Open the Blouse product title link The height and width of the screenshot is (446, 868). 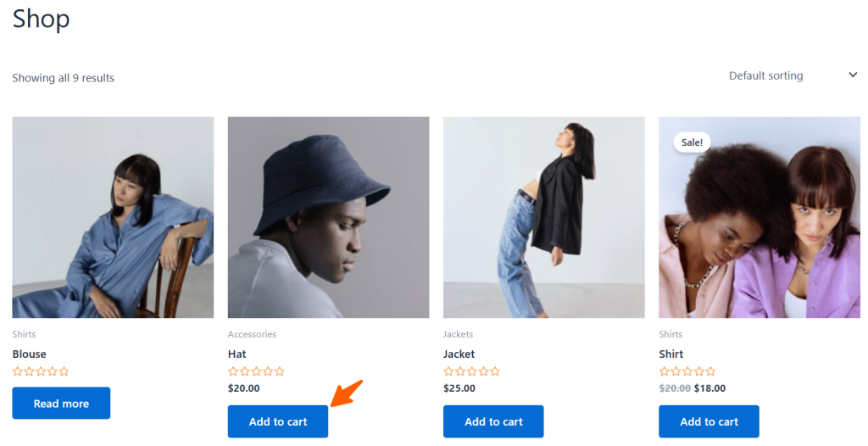click(x=30, y=354)
